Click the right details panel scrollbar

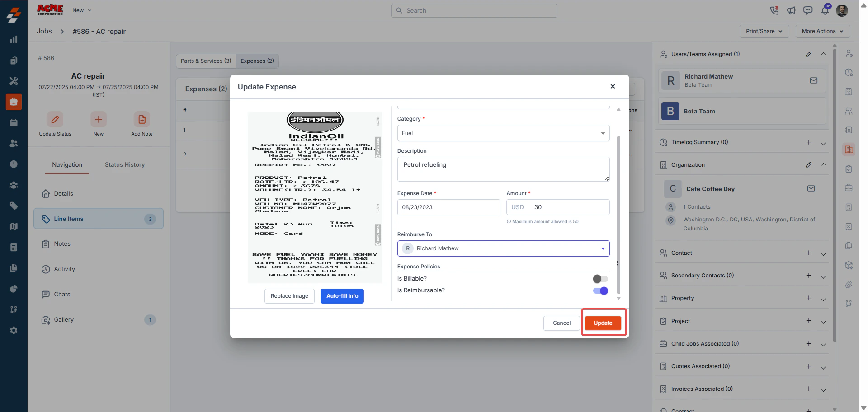point(835,194)
